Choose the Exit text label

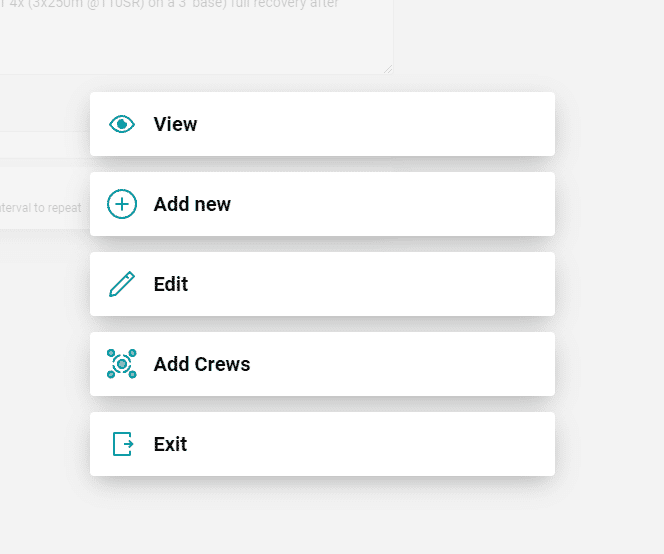[170, 444]
